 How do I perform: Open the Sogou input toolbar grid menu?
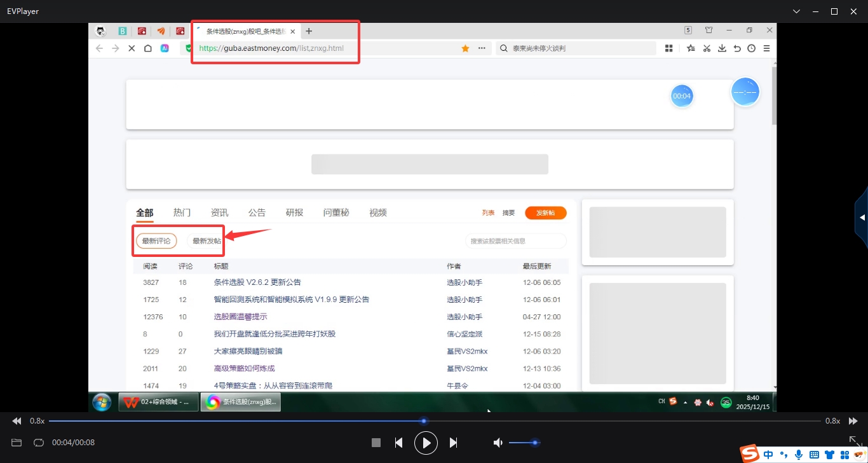pyautogui.click(x=844, y=455)
